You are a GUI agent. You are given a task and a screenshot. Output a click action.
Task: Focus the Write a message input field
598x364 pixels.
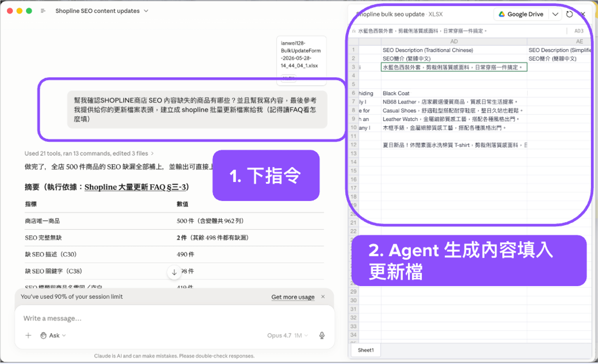174,318
